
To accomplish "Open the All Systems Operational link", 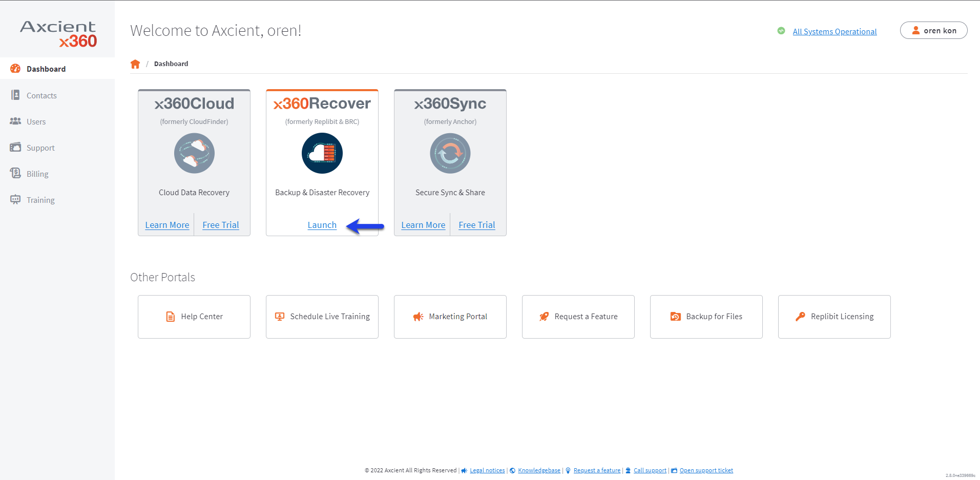I will tap(835, 31).
